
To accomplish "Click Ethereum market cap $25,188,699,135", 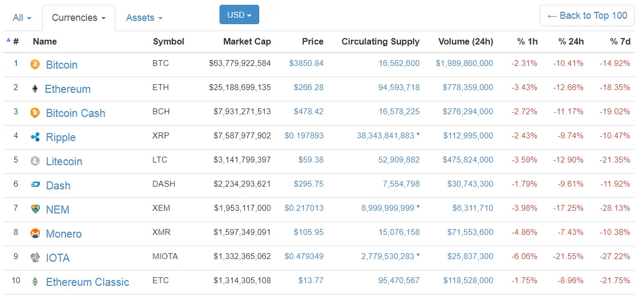I will coord(240,87).
